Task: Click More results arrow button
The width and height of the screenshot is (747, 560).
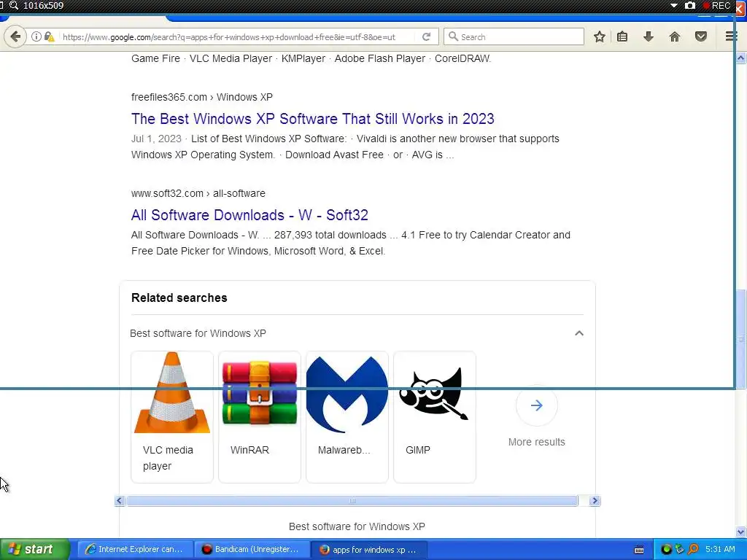Action: pos(536,405)
